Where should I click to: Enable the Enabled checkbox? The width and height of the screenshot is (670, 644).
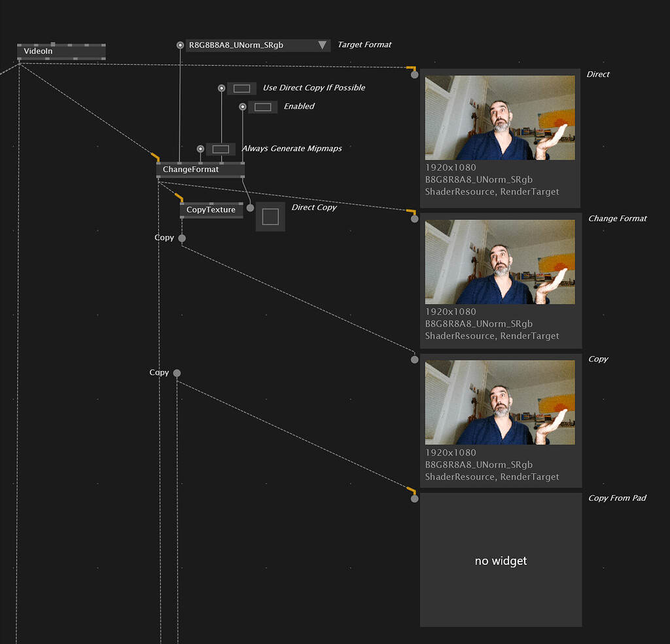point(262,106)
